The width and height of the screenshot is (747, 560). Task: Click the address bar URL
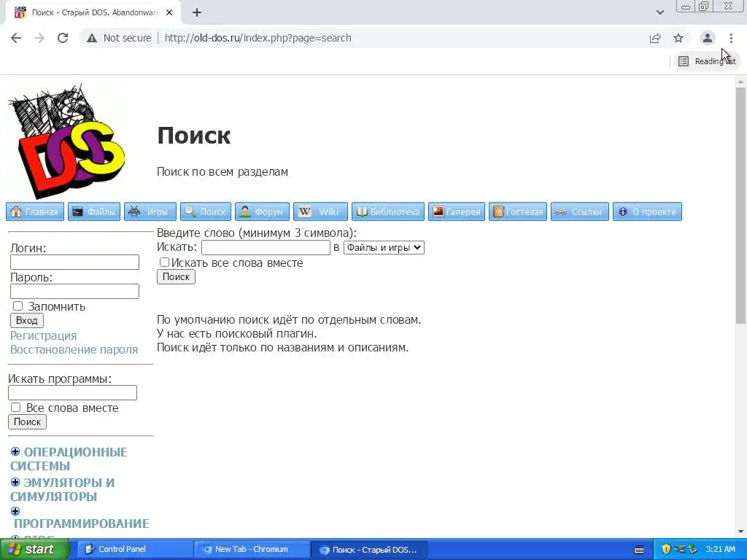click(x=258, y=38)
